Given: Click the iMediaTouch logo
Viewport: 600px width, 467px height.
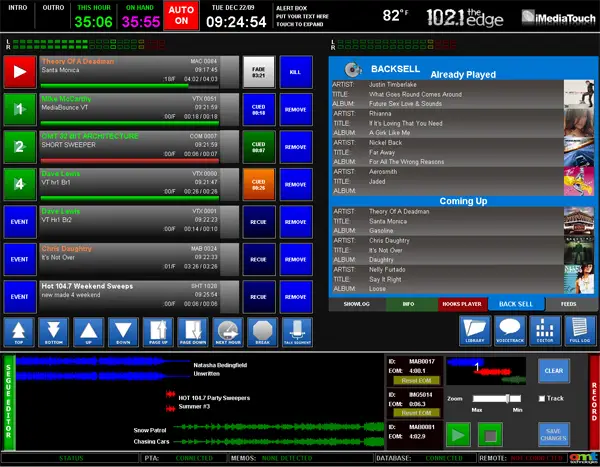Looking at the screenshot, I should tap(559, 17).
